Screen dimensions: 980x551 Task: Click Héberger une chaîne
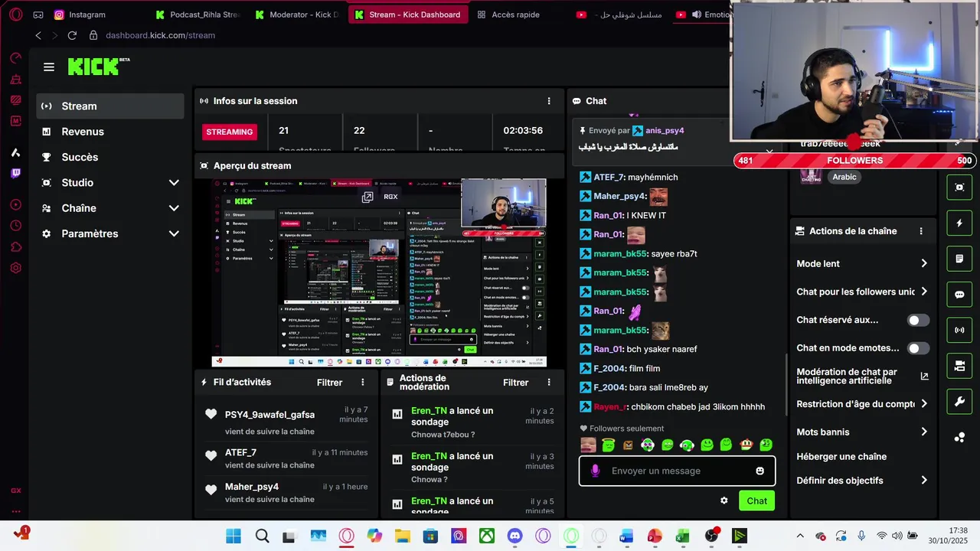(841, 456)
